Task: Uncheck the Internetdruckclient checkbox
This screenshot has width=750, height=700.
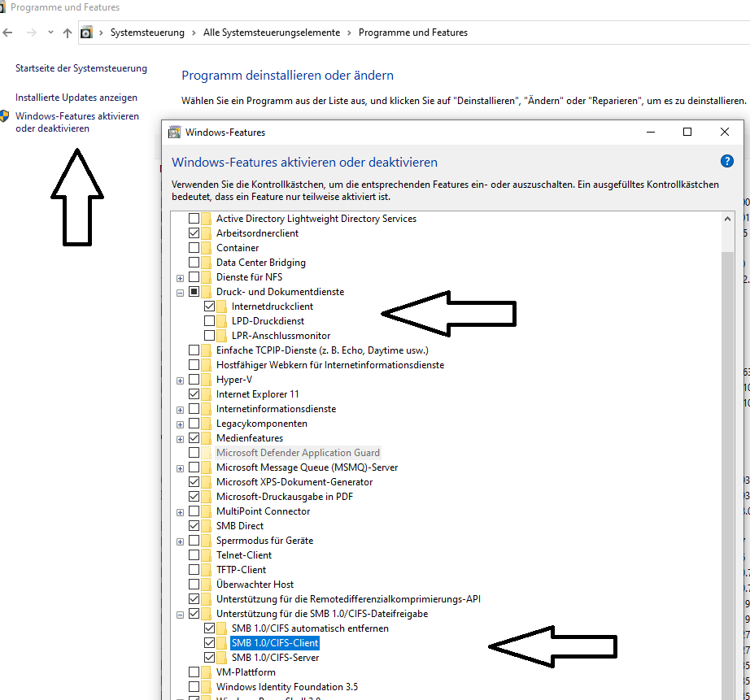Action: pyautogui.click(x=209, y=307)
